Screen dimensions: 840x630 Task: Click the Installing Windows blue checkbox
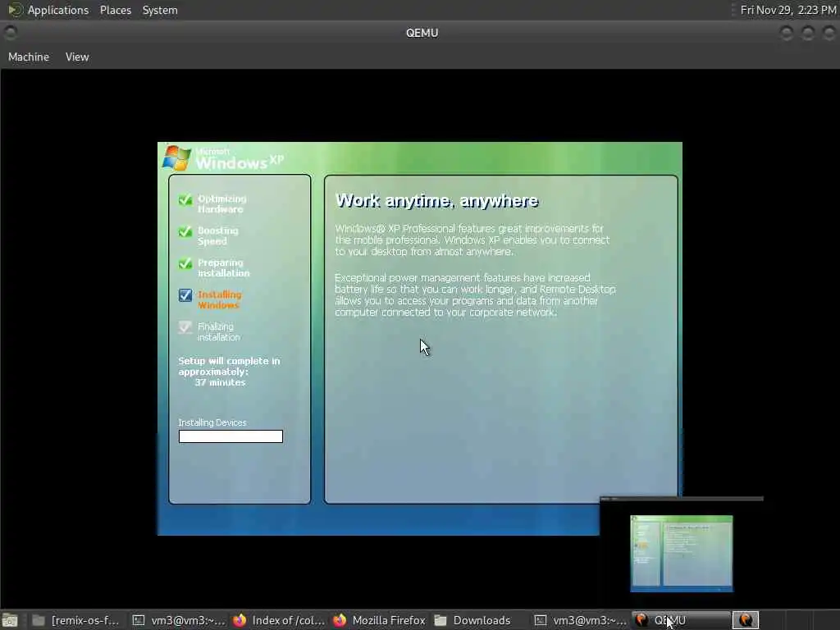coord(185,295)
